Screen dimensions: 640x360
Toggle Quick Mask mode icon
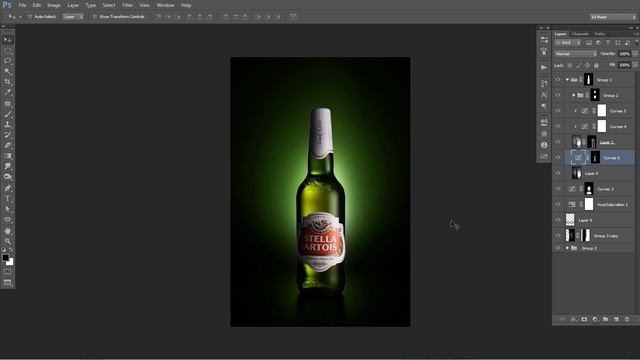[7, 272]
